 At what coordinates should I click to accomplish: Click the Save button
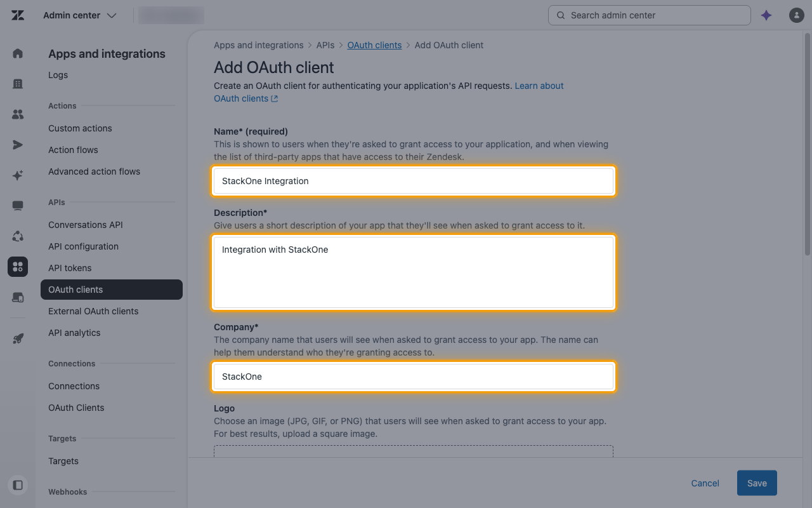click(757, 483)
